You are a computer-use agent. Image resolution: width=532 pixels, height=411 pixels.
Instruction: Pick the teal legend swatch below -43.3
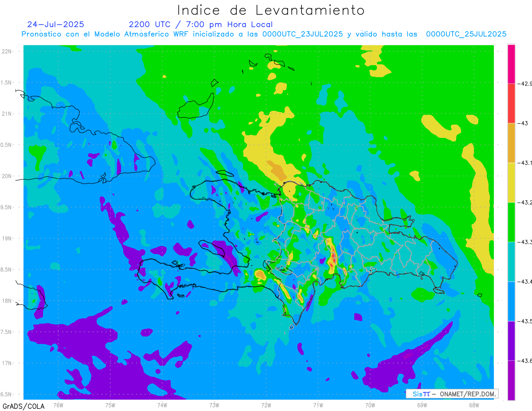(511, 262)
